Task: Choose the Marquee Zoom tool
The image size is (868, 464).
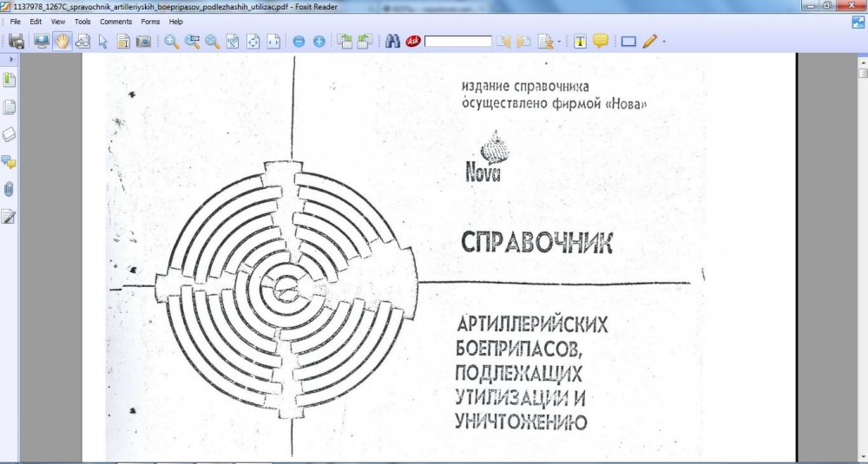Action: point(192,42)
